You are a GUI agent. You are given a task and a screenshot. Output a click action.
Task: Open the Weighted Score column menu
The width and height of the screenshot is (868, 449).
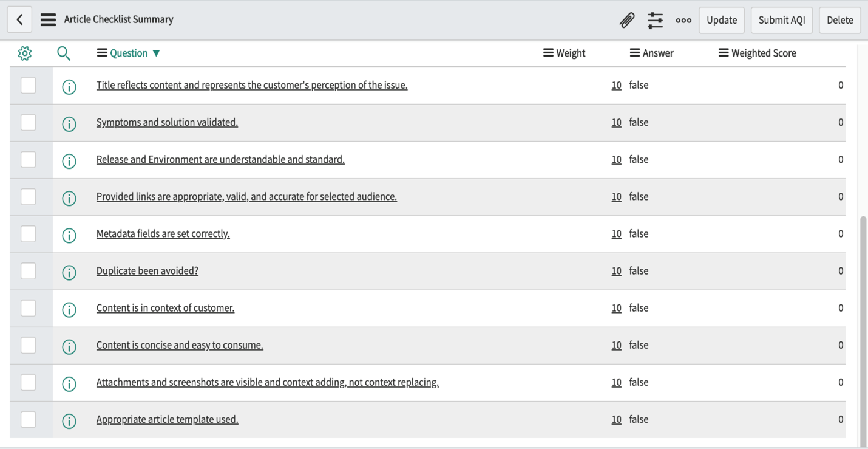(x=724, y=53)
